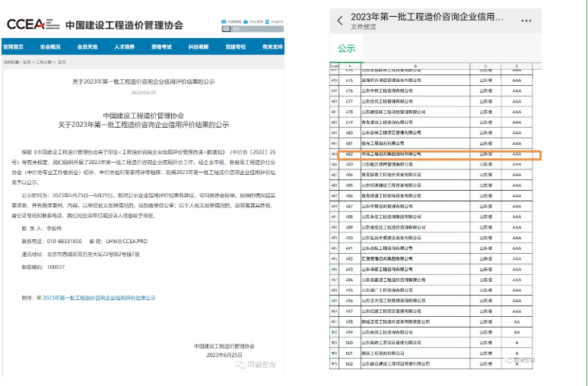Click cell with number 476

[349, 90]
